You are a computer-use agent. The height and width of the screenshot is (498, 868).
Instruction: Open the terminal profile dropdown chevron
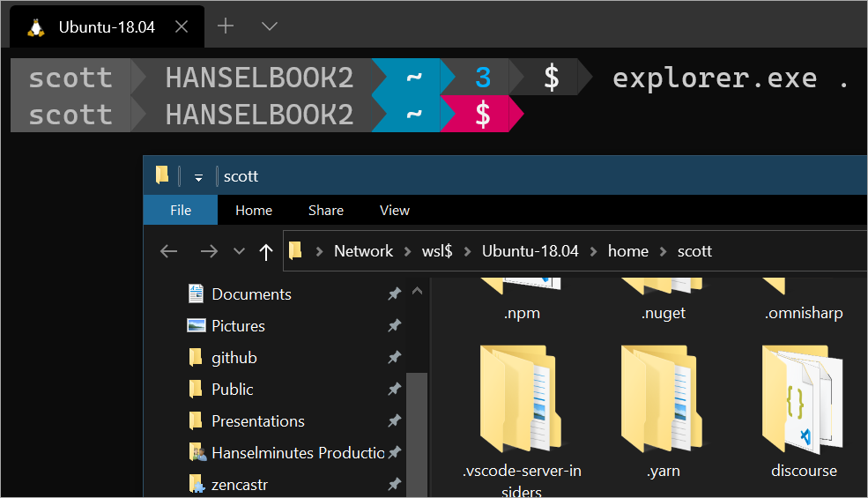pyautogui.click(x=269, y=26)
